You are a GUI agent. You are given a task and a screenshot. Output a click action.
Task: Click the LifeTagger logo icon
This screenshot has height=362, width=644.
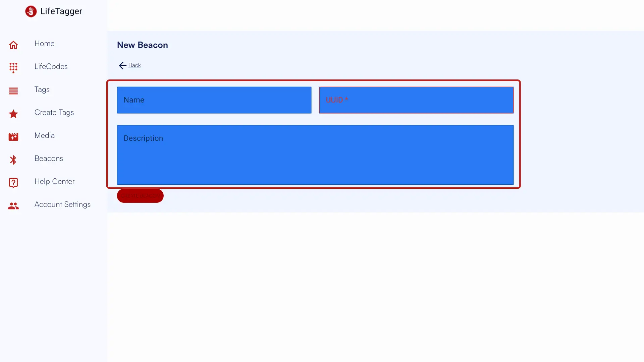point(31,11)
